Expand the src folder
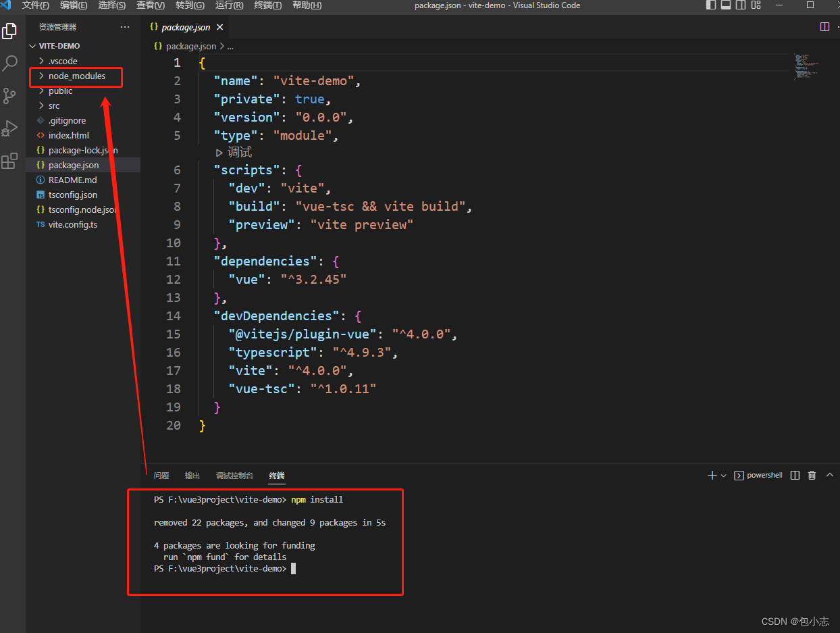This screenshot has width=840, height=633. point(54,106)
